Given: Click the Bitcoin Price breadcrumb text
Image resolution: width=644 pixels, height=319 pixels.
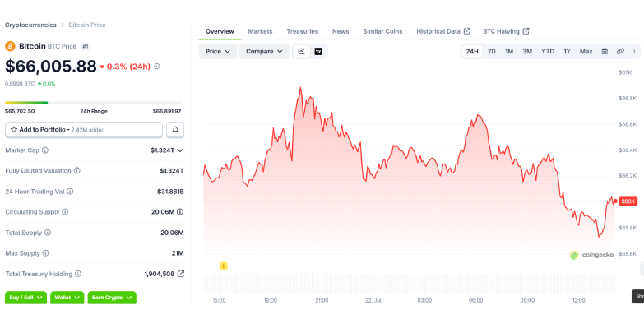Looking at the screenshot, I should point(87,25).
